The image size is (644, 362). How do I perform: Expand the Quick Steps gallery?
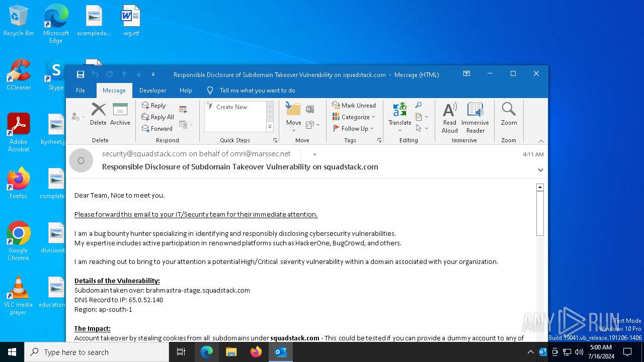[x=270, y=127]
